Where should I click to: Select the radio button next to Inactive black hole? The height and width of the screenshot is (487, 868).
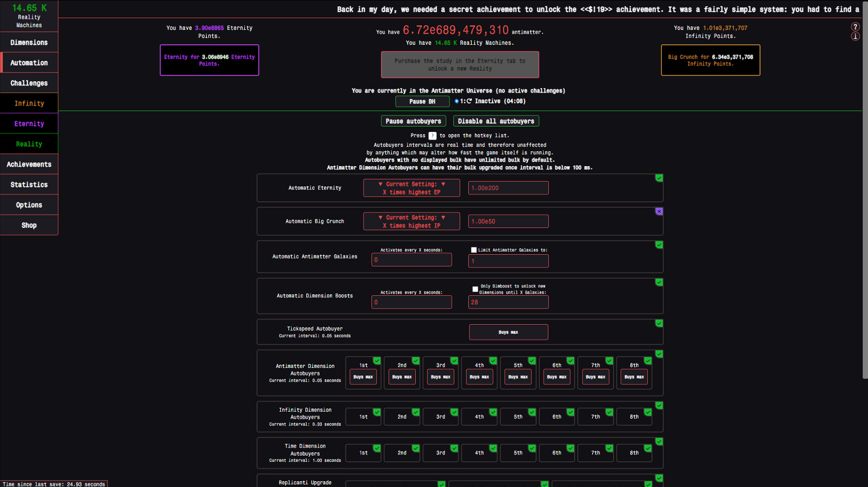(x=457, y=101)
